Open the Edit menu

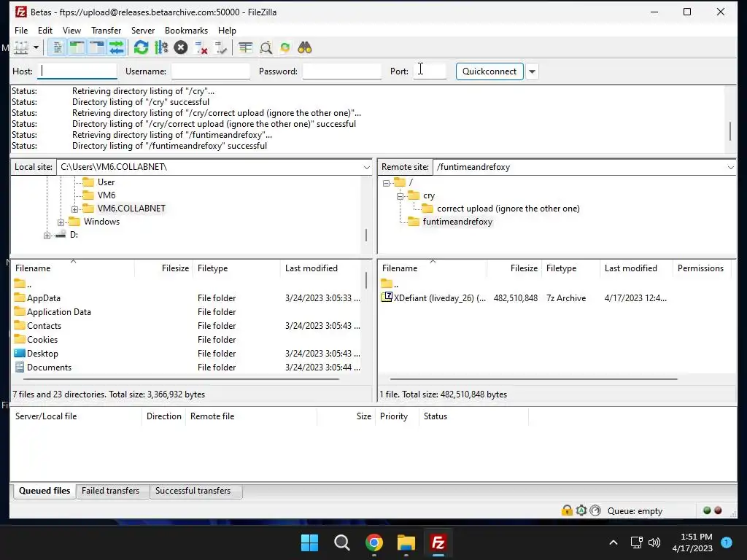44,31
